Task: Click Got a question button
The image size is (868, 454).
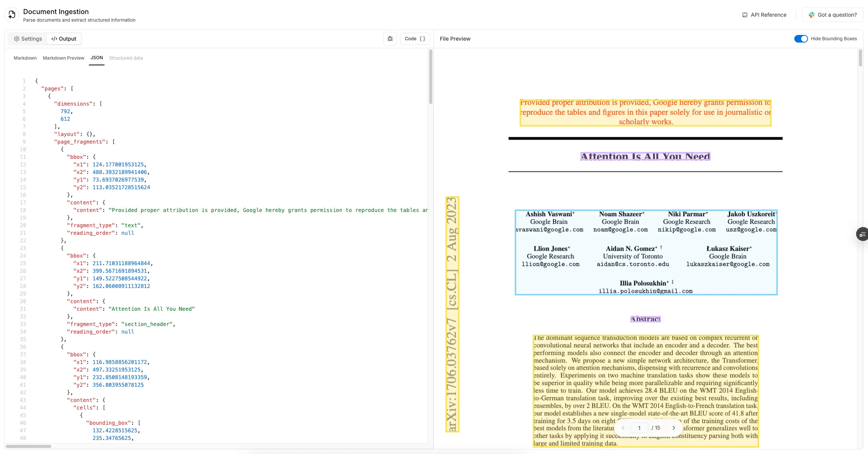Action: point(833,15)
